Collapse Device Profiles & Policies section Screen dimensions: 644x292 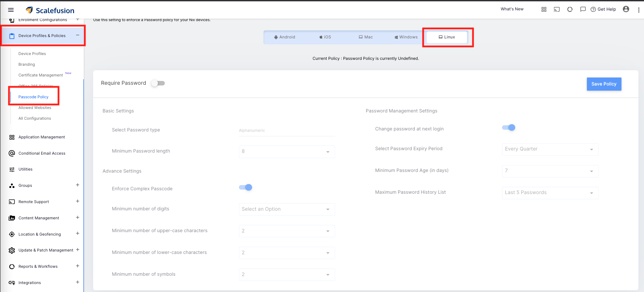pos(78,35)
